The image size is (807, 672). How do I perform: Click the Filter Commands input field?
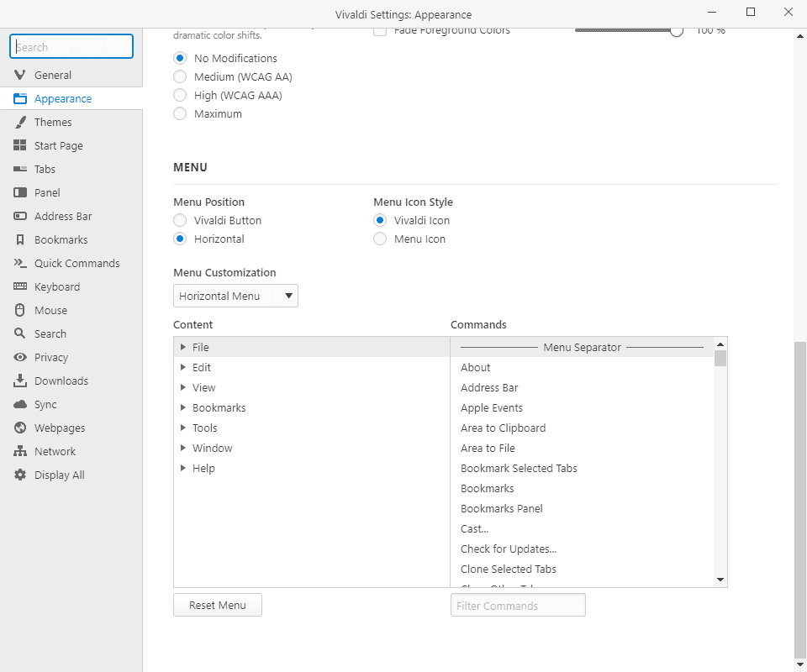pos(518,605)
